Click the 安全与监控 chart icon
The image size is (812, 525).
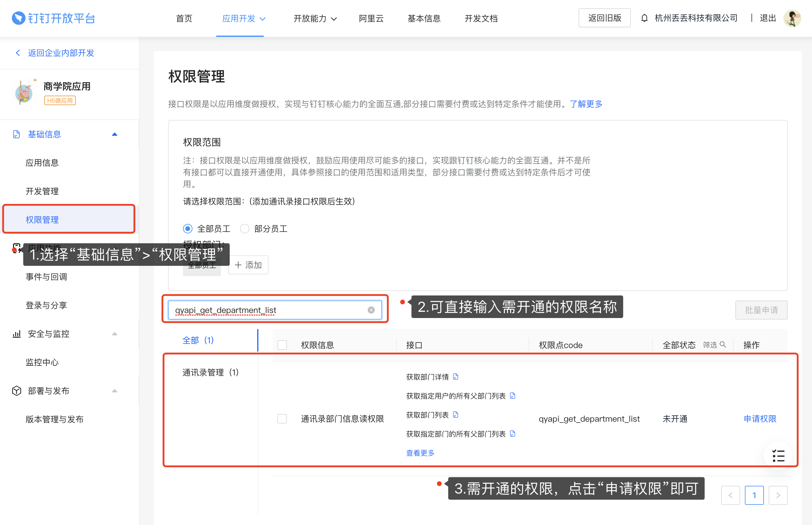tap(16, 334)
